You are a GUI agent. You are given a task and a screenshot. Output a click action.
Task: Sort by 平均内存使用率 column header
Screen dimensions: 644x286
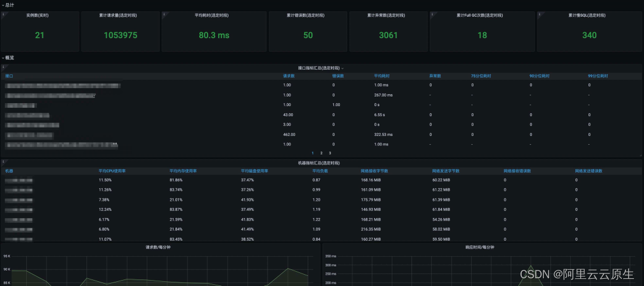(183, 171)
